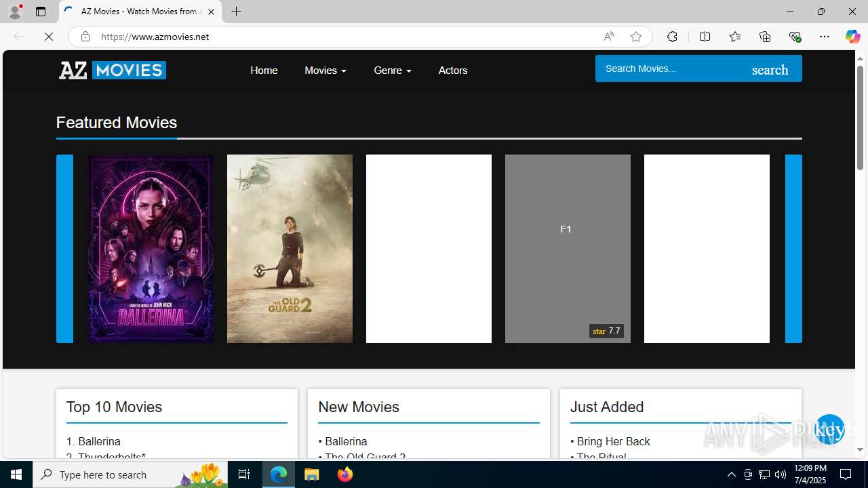Viewport: 868px width, 488px height.
Task: Open the blank poster right of F1
Action: 707,249
